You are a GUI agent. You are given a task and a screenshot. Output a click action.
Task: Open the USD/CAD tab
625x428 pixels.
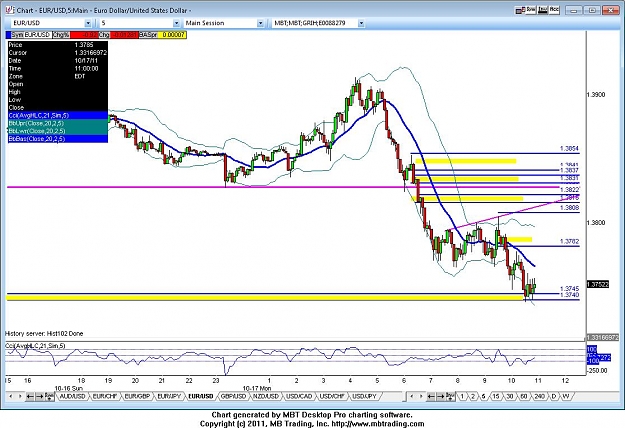tap(299, 397)
